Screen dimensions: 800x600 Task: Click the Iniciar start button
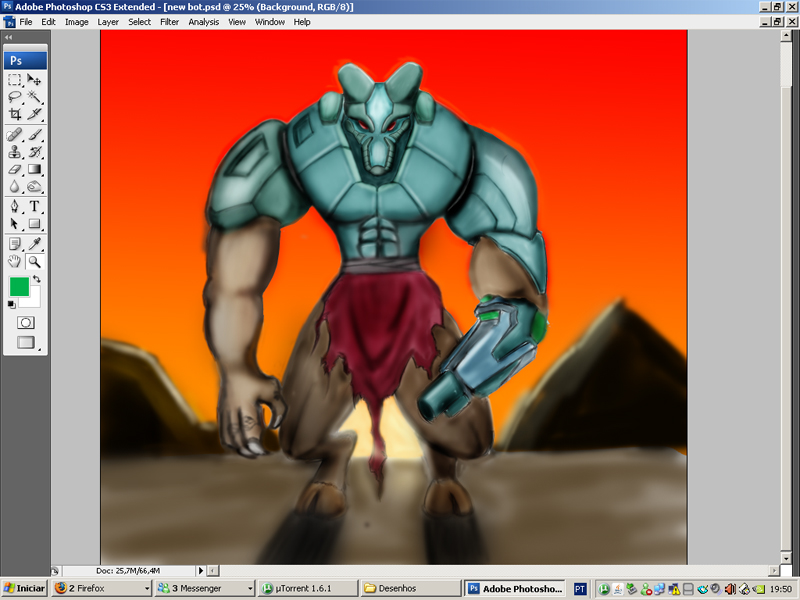[24, 588]
